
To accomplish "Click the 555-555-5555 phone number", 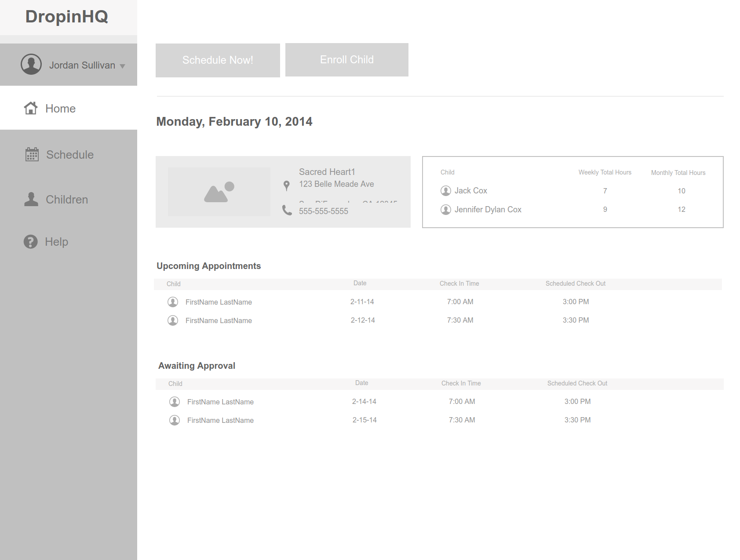I will pyautogui.click(x=324, y=211).
